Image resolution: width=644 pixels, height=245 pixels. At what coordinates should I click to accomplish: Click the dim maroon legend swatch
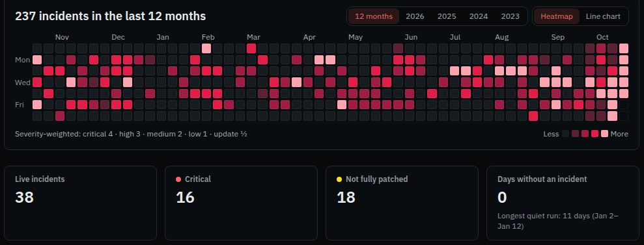click(x=576, y=134)
